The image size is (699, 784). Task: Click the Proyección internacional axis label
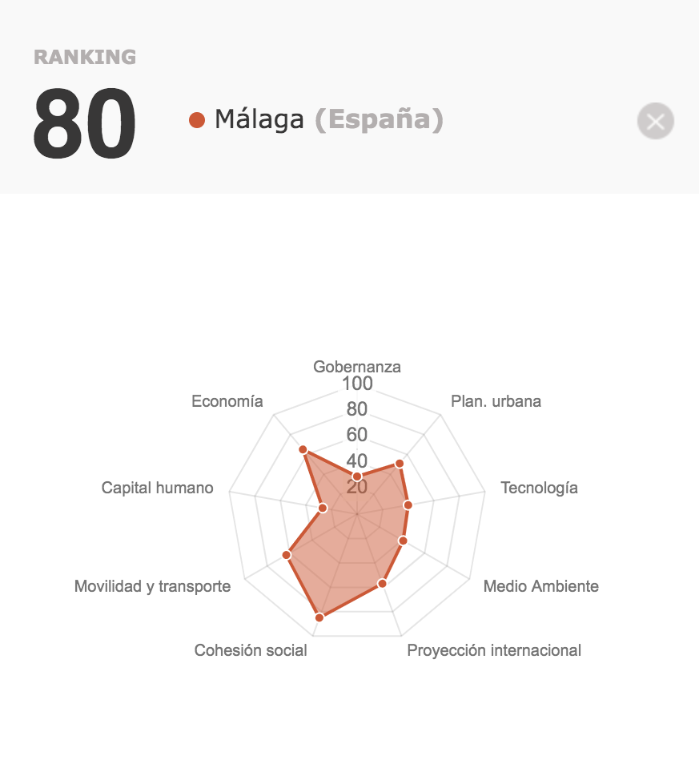494,650
